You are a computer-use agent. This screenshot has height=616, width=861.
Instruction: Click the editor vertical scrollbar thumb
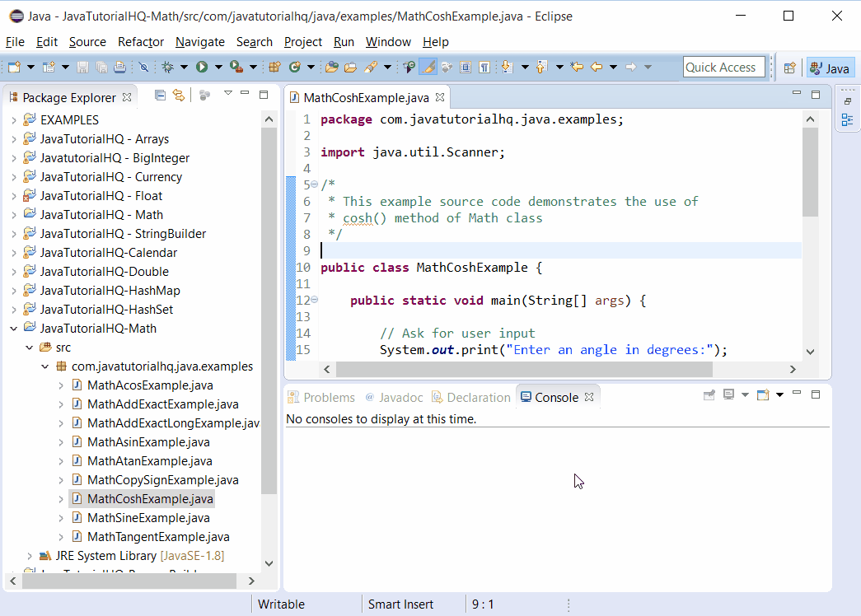(x=810, y=172)
